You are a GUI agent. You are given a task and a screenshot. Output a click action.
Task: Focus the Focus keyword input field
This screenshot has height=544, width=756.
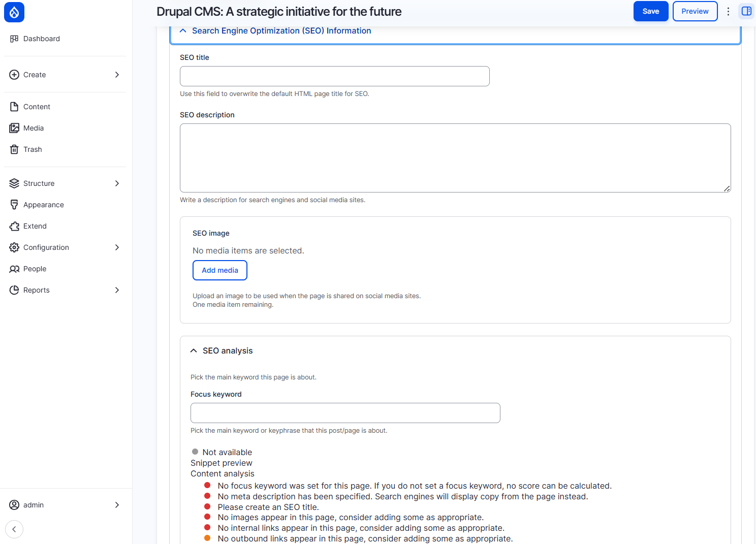pyautogui.click(x=345, y=413)
